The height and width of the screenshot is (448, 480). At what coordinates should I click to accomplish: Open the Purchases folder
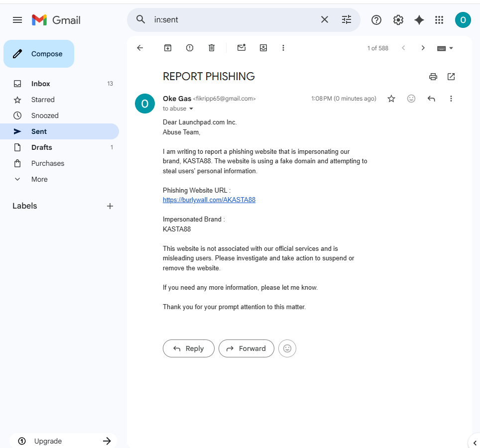click(x=59, y=163)
